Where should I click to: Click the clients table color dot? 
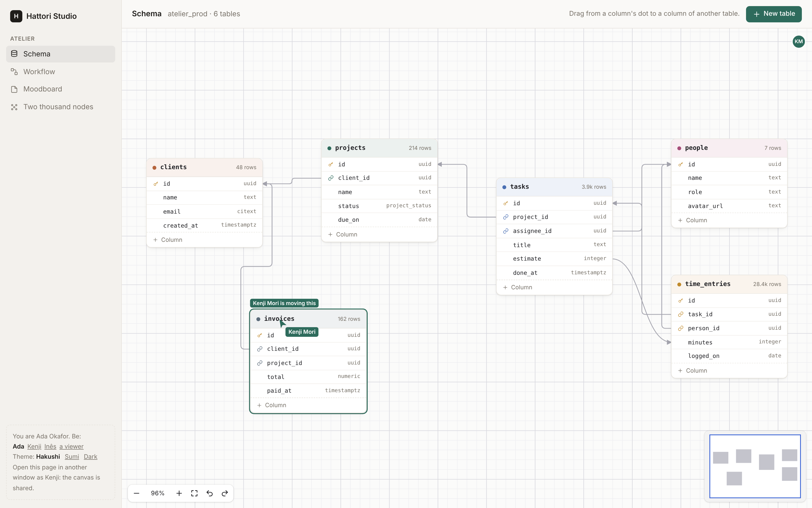[154, 167]
